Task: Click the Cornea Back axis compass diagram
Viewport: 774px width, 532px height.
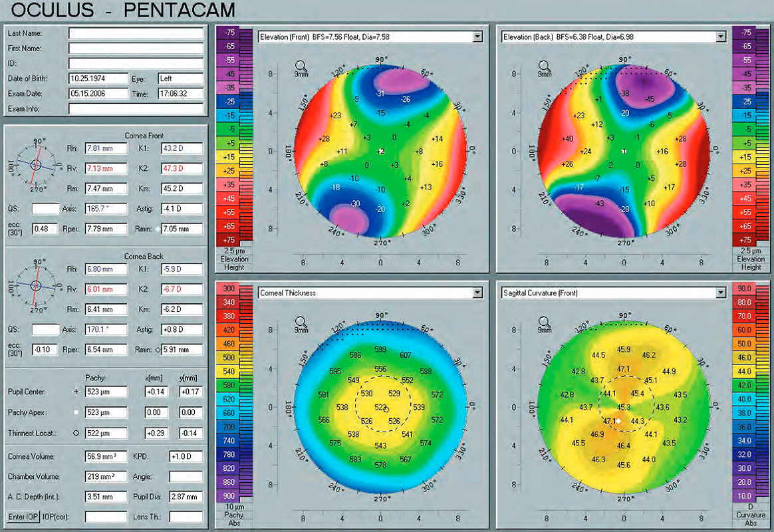Action: click(x=37, y=285)
